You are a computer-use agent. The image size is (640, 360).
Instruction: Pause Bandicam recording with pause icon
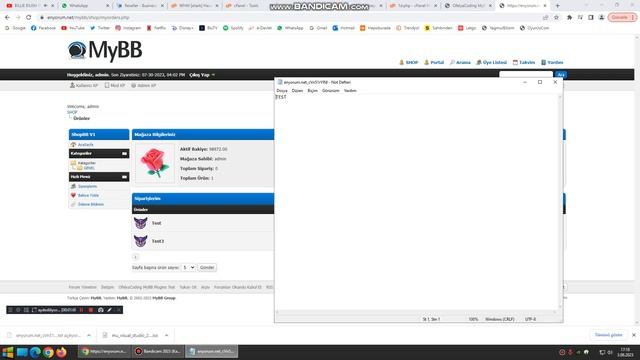point(82,310)
